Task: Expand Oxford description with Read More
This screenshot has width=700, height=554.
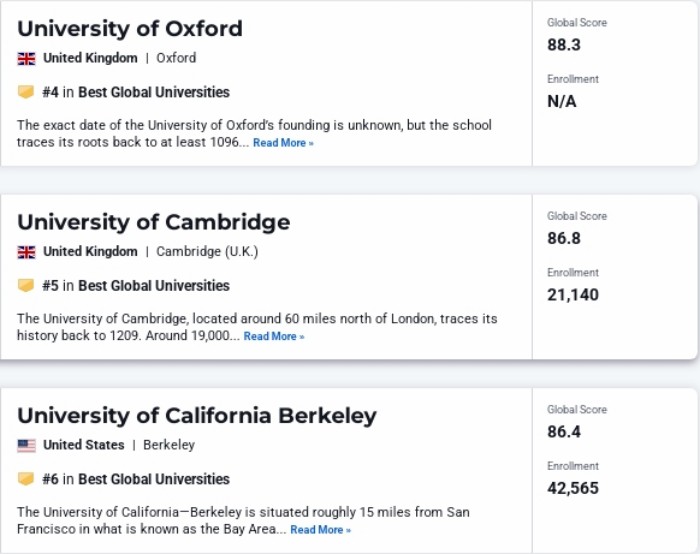Action: coord(283,143)
